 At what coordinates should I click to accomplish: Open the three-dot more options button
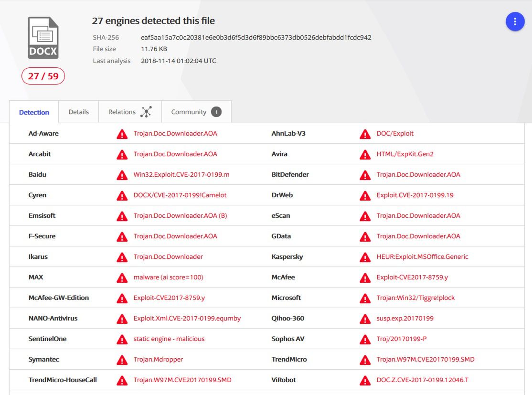point(515,21)
